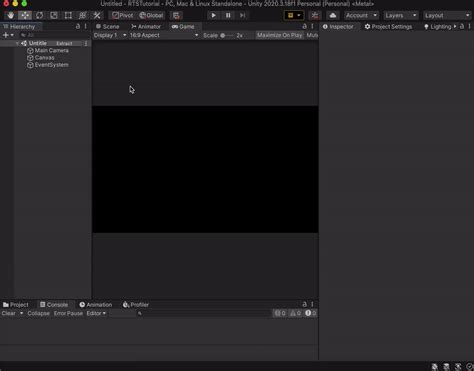474x371 pixels.
Task: Select Main Camera object
Action: coord(48,51)
